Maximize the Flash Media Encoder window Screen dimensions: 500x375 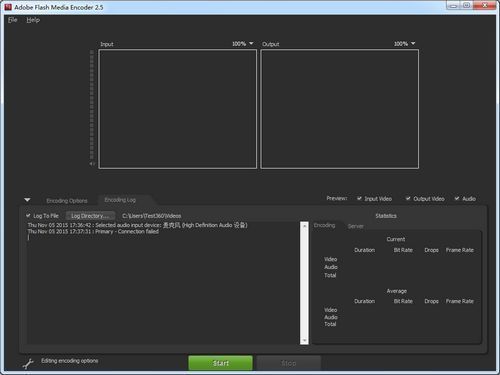pos(467,5)
